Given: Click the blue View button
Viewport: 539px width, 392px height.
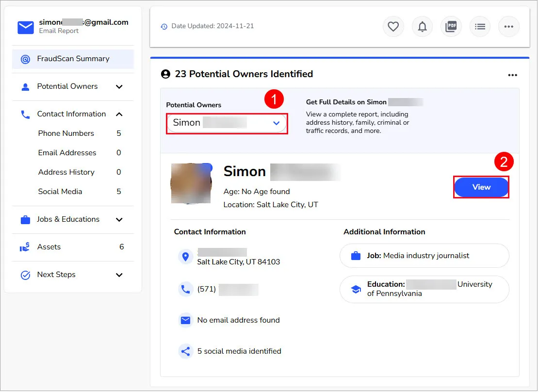Looking at the screenshot, I should click(x=481, y=187).
